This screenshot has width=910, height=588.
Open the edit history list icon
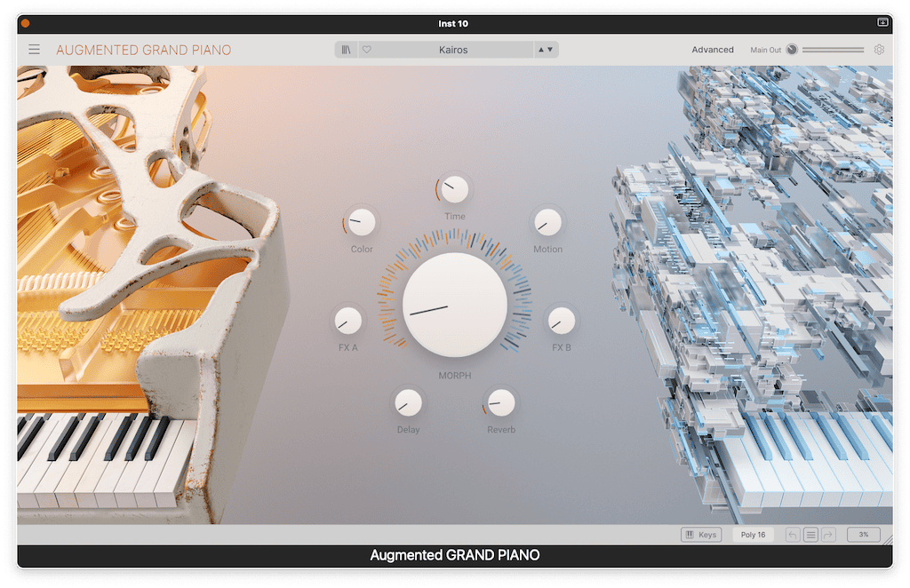click(810, 535)
